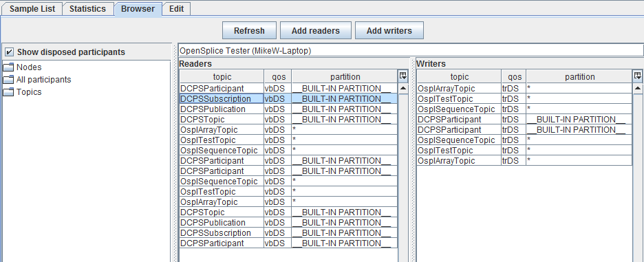Sort Readers table by qos header
Viewport: 644px width, 262px height.
pyautogui.click(x=278, y=77)
